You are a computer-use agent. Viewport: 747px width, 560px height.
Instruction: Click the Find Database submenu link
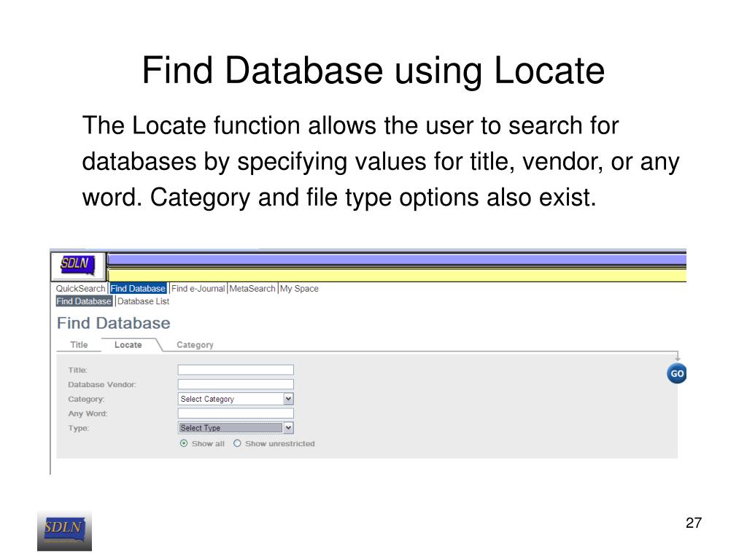coord(84,301)
